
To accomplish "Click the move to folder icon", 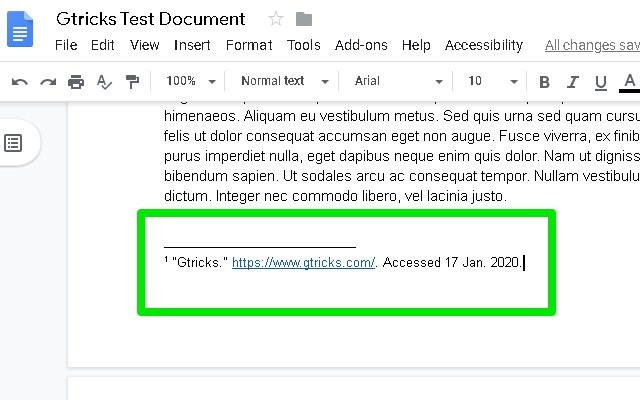I will [x=304, y=19].
